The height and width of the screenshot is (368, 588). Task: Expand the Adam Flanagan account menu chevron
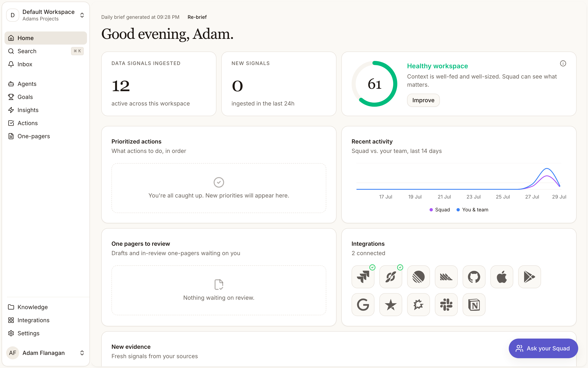coord(82,353)
